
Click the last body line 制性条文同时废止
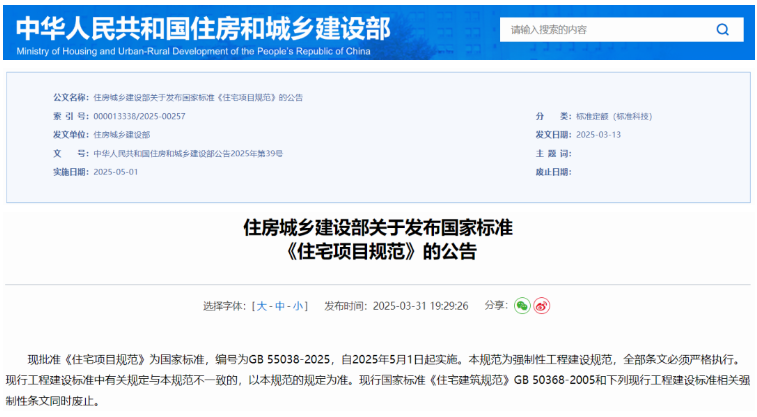52,401
